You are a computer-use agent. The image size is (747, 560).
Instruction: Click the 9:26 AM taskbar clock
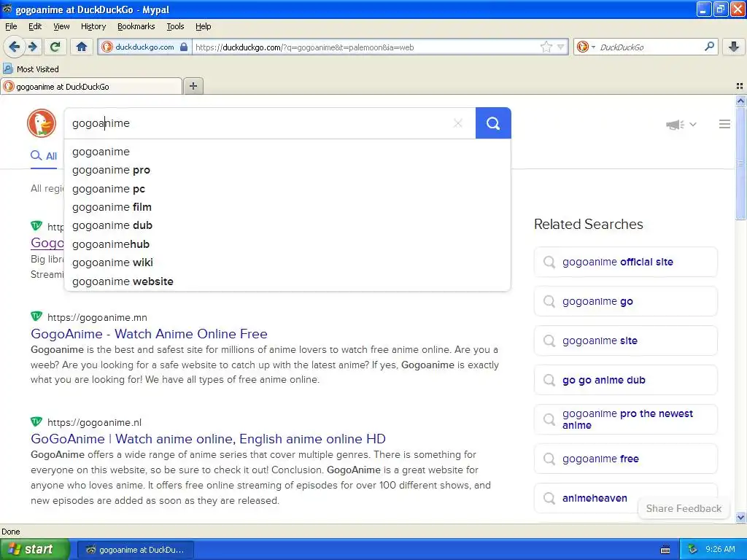[x=720, y=549]
